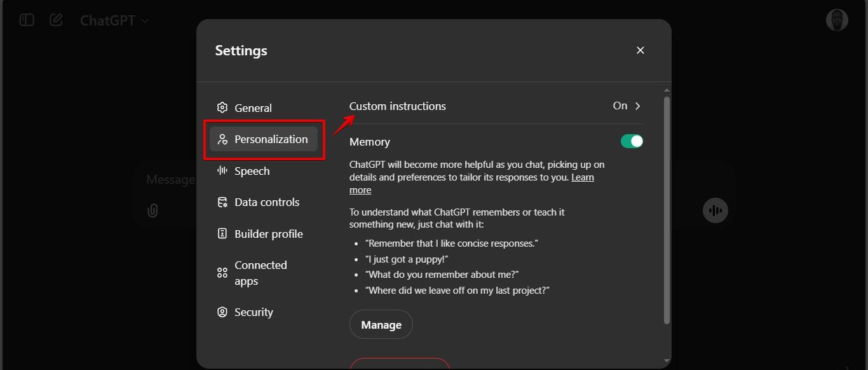
Task: Open the Connected apps settings tab
Action: 261,273
